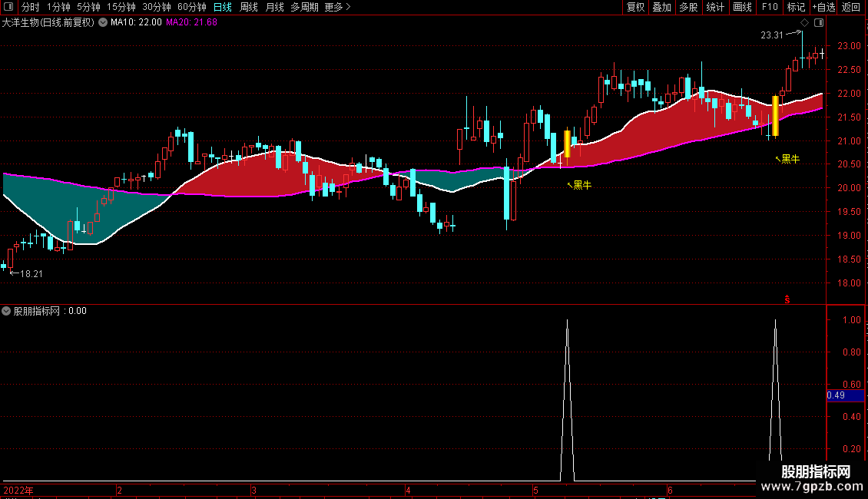Click the diamond icon above the chart
Screen dimensions: 868x499
click(x=805, y=23)
